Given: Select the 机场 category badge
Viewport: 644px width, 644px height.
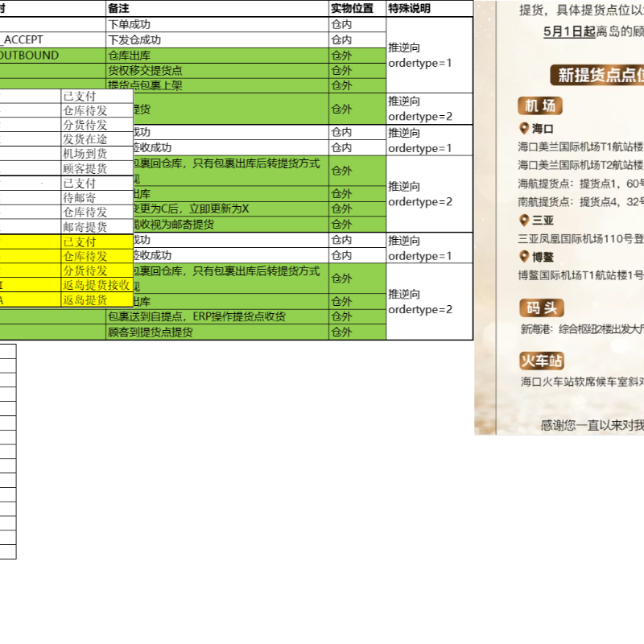Looking at the screenshot, I should click(x=540, y=105).
